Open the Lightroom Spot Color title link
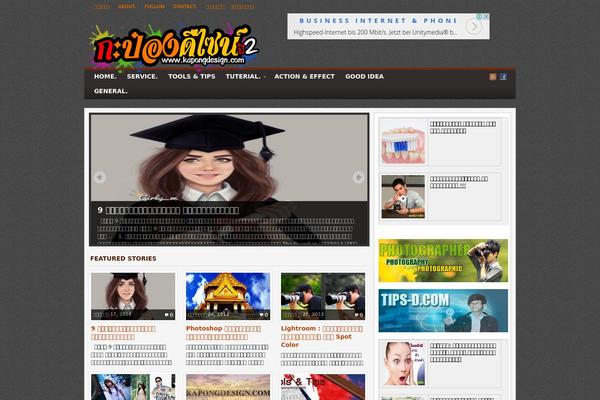This screenshot has width=600, height=400. pyautogui.click(x=322, y=336)
